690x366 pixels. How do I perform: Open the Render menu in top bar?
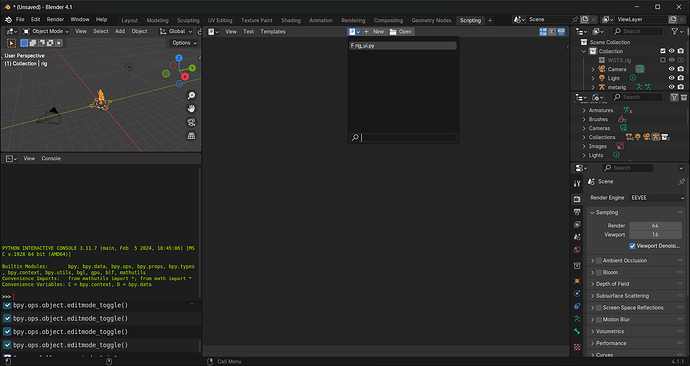tap(55, 19)
